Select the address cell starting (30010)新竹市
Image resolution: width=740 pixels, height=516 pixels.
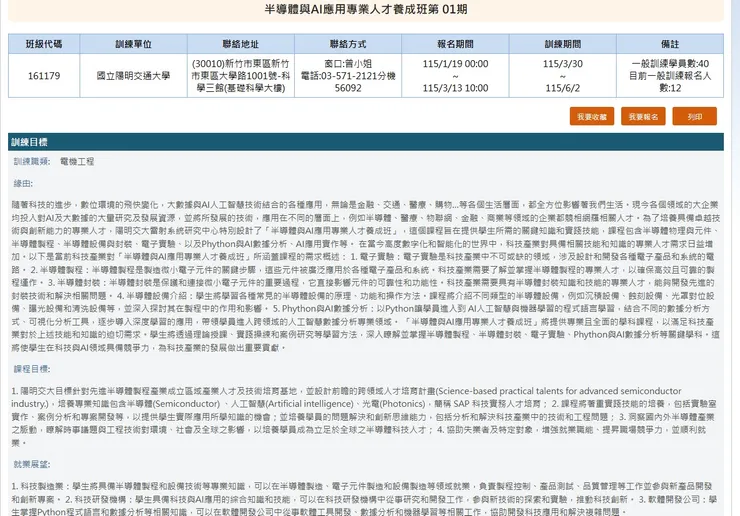241,76
